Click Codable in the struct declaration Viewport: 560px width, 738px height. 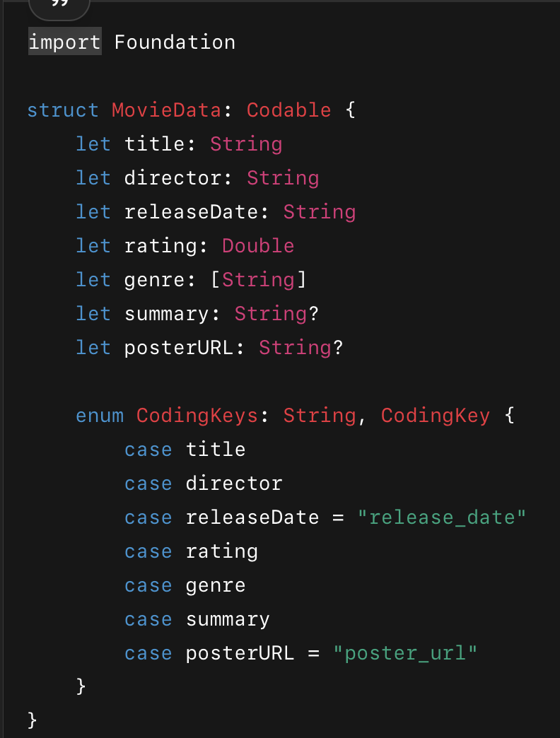(x=288, y=110)
